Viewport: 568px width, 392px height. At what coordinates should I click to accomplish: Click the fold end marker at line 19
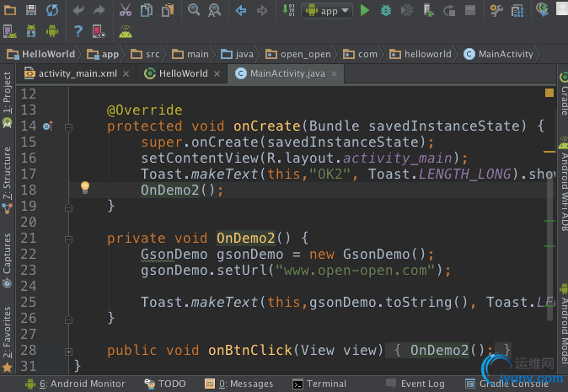(x=68, y=207)
